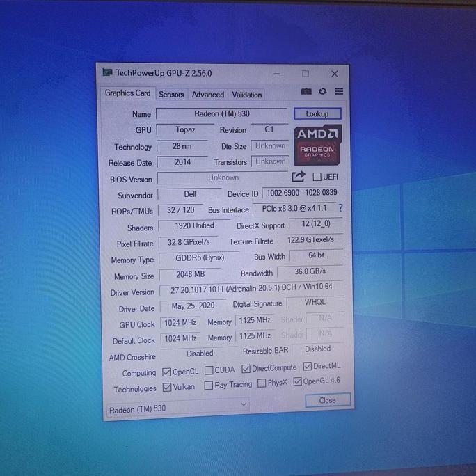Open the Radeon (TM) 530 GPU selector dropdown
Viewport: 476px width, 476px height.
(178, 408)
